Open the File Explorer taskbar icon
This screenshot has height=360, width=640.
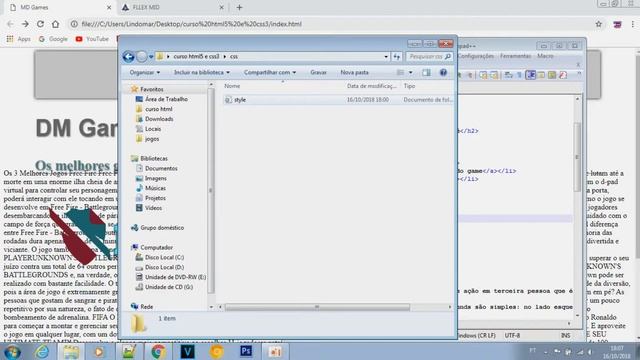click(x=71, y=351)
